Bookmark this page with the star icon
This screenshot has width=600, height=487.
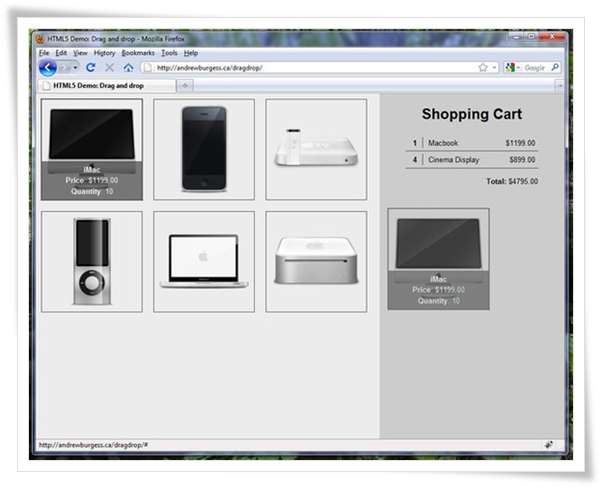click(x=483, y=68)
